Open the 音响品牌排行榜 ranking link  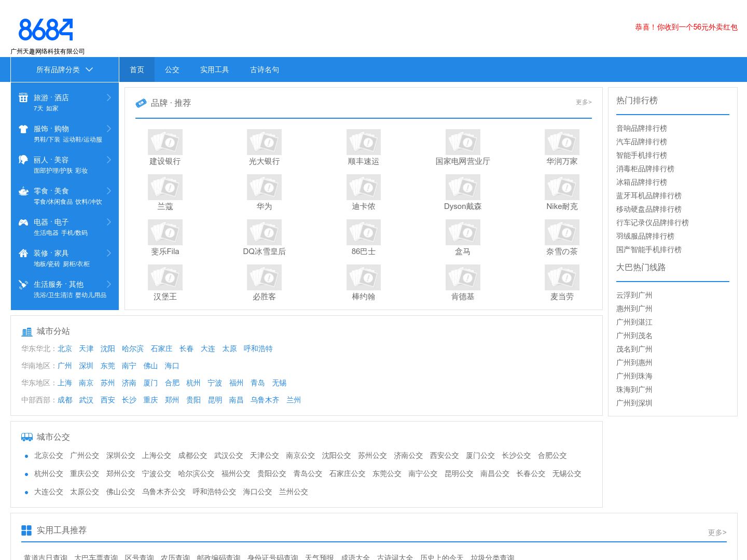click(642, 128)
